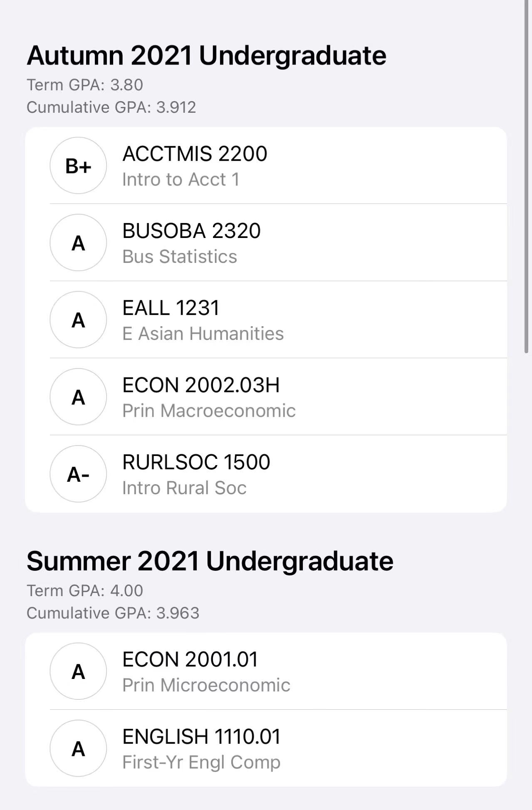Tap the A grade badge for ENGLISH 1110.01
The height and width of the screenshot is (810, 532).
tap(78, 748)
